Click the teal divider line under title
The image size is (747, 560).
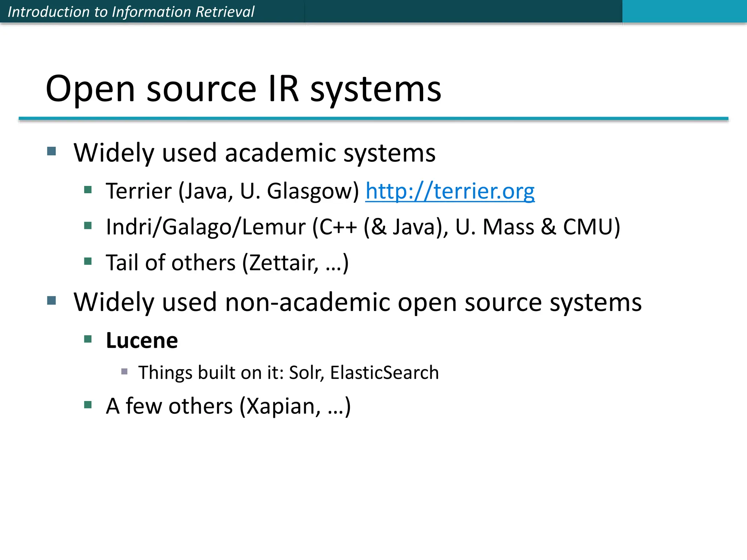373,118
